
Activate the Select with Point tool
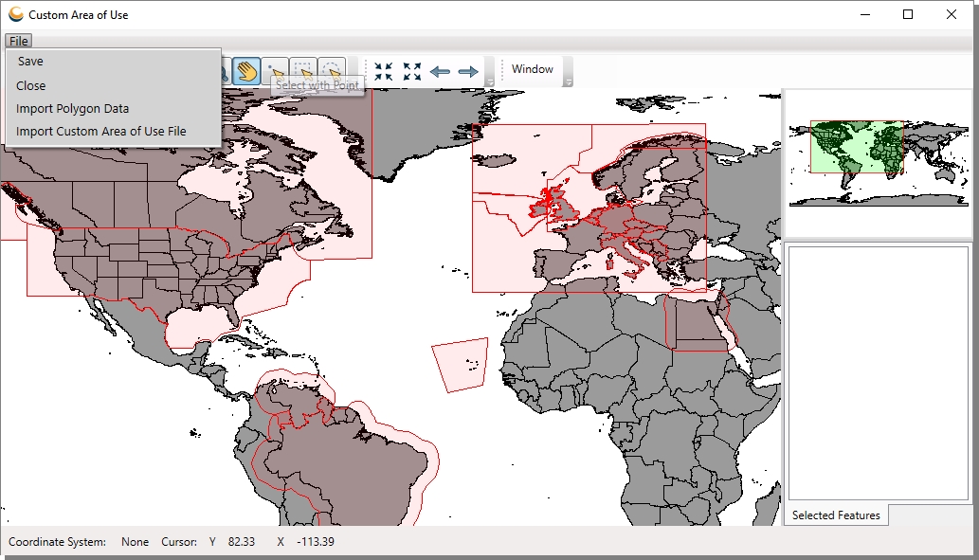275,69
